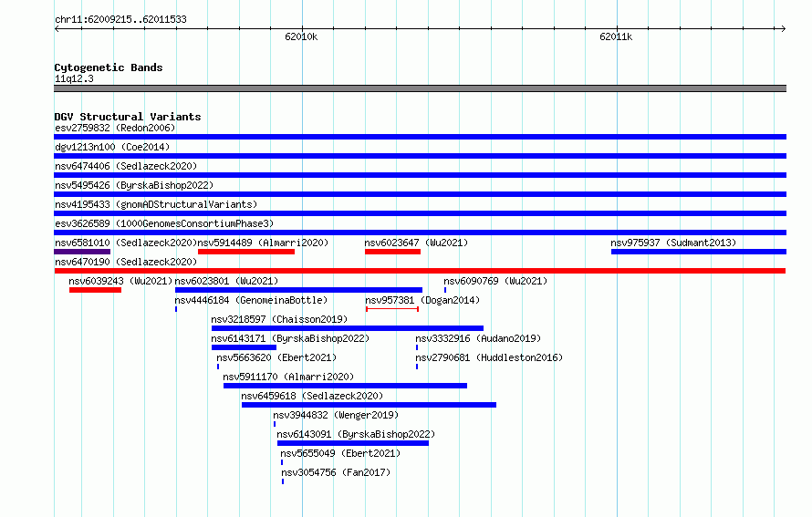Open the nsv5655049 (Ebert2021) label
Viewport: 812px width, 517px height.
(340, 453)
